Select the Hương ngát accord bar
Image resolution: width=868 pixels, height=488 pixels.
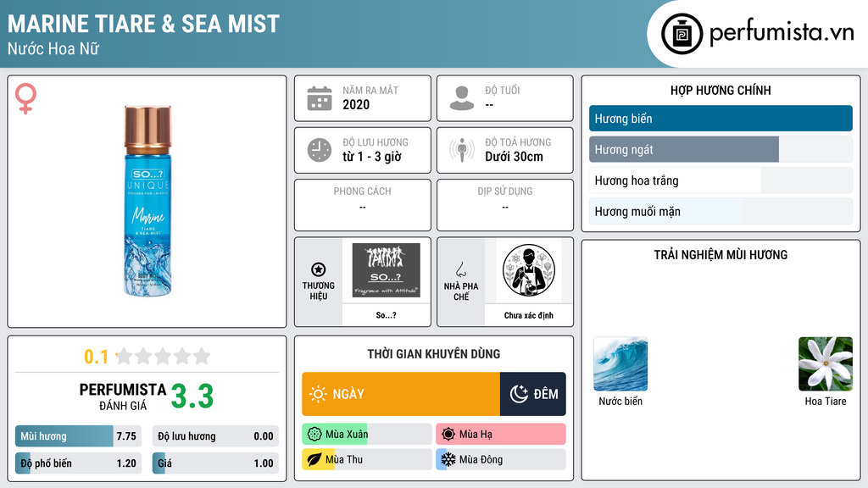coord(721,149)
